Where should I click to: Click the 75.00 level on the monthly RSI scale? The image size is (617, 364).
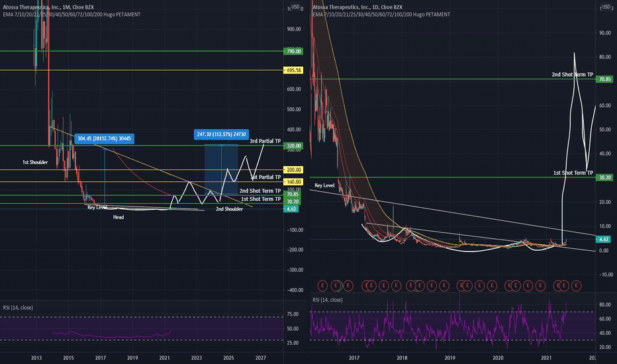[x=293, y=314]
